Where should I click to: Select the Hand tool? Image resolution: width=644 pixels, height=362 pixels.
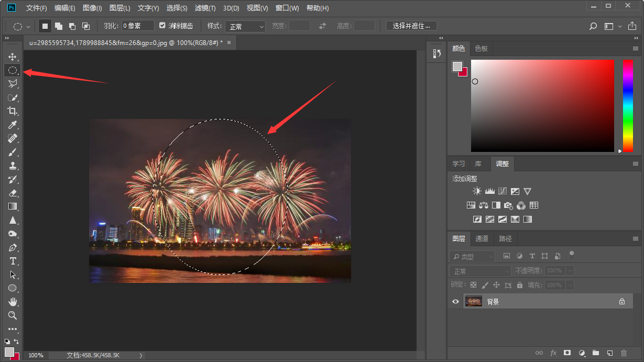13,302
